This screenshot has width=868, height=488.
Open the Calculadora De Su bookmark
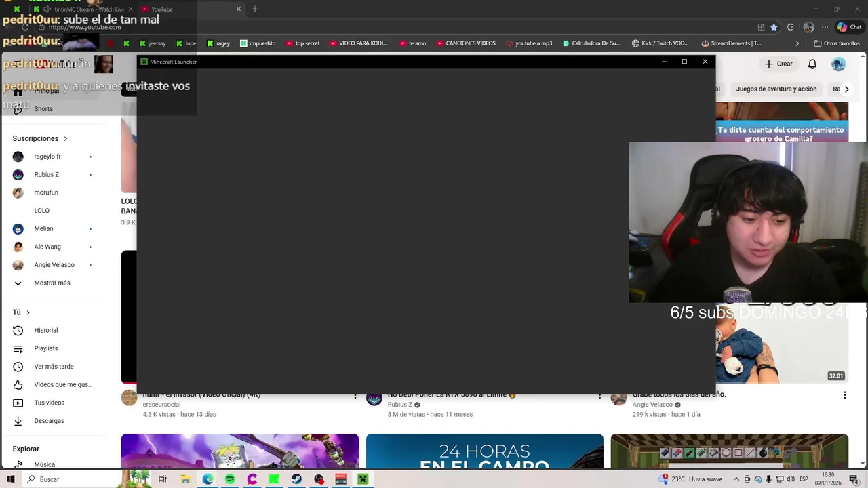pos(591,43)
